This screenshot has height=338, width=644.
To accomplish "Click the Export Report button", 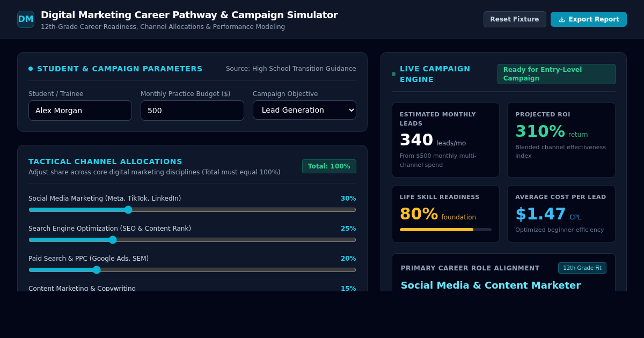I will click(x=589, y=19).
